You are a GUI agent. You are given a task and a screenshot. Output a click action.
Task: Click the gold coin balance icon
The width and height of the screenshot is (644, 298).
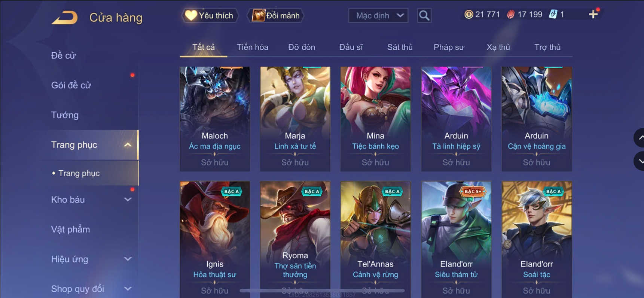[468, 15]
